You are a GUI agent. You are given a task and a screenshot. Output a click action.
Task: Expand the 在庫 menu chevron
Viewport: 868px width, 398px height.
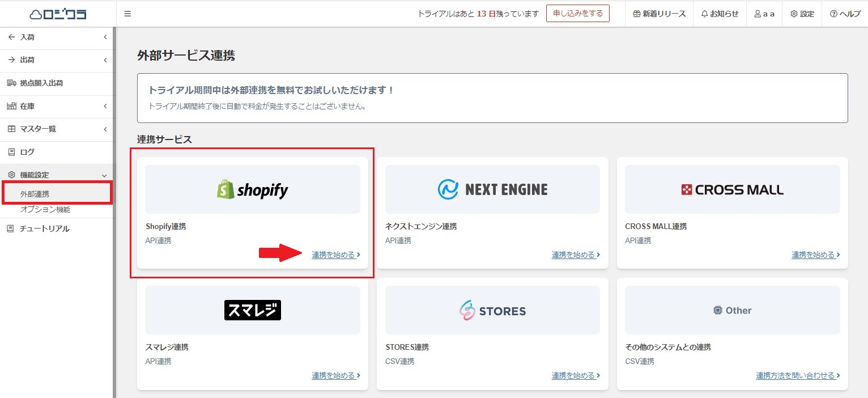105,106
